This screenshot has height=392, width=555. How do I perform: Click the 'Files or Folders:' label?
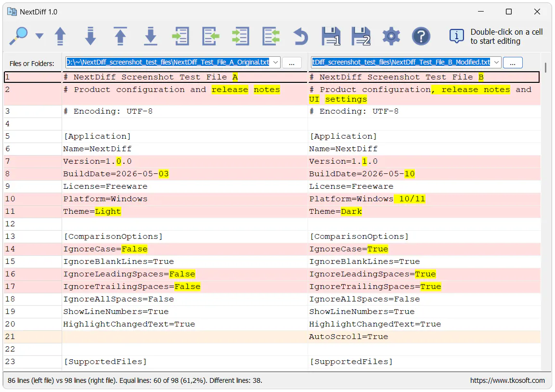(32, 64)
